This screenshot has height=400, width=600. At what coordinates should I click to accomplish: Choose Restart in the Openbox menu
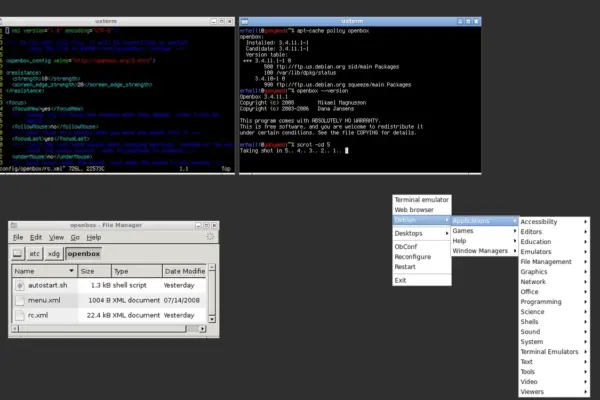tap(421, 267)
